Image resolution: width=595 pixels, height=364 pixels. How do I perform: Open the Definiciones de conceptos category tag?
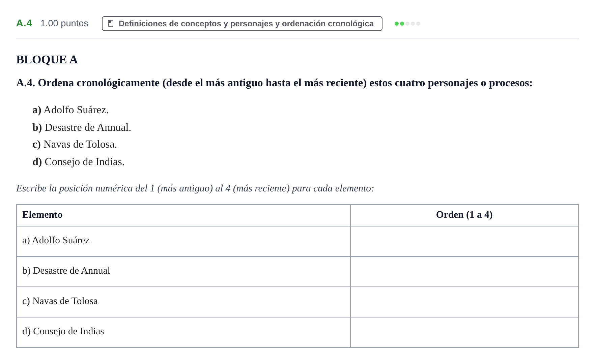(242, 24)
